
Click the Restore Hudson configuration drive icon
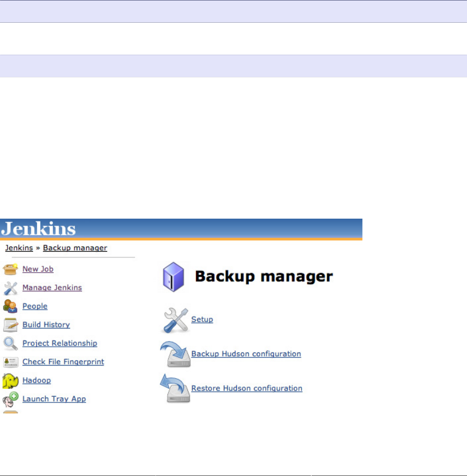coord(175,388)
